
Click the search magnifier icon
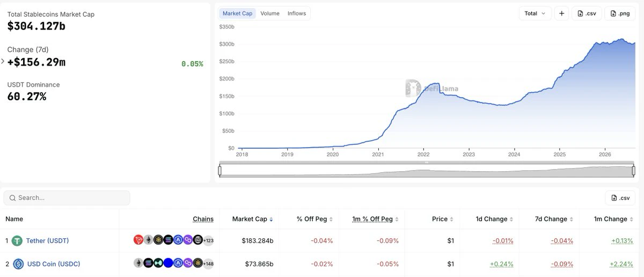coord(12,198)
